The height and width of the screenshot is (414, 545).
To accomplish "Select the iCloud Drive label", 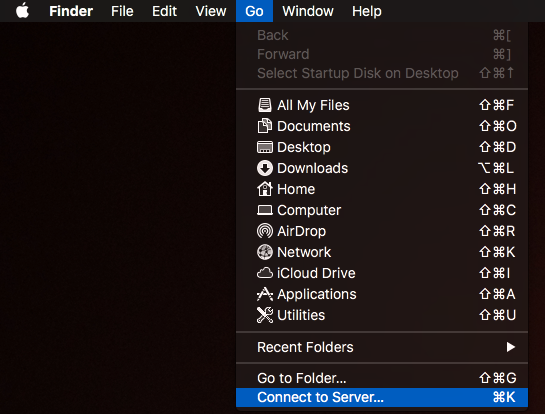I will coord(316,273).
